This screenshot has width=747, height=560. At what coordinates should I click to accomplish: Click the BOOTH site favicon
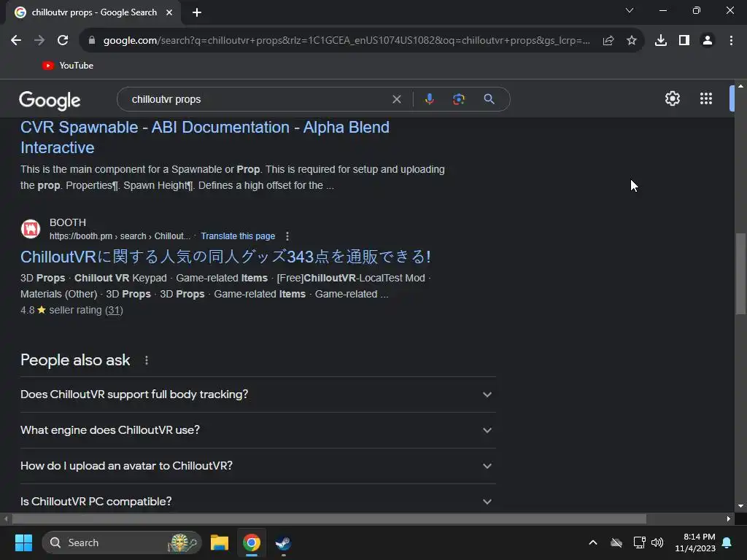point(31,229)
